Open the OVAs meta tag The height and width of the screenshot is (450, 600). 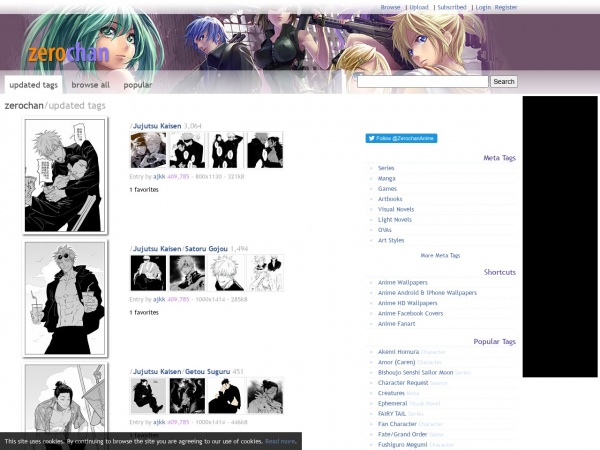(x=385, y=230)
